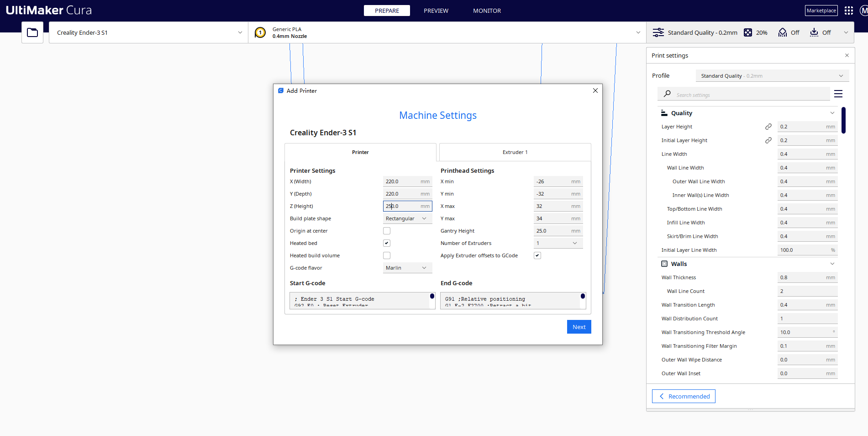This screenshot has height=436, width=868.
Task: Click the Wall Line Count value field
Action: coord(808,291)
